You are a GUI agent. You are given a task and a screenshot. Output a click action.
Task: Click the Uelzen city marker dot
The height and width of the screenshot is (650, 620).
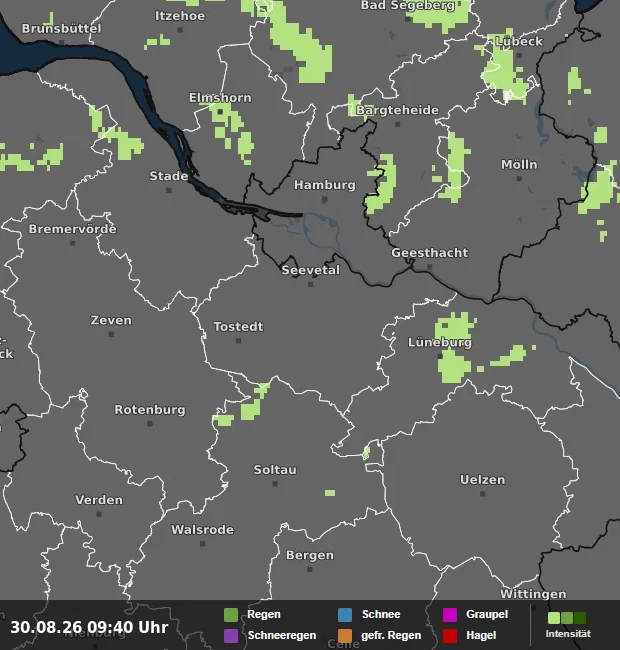pyautogui.click(x=482, y=494)
